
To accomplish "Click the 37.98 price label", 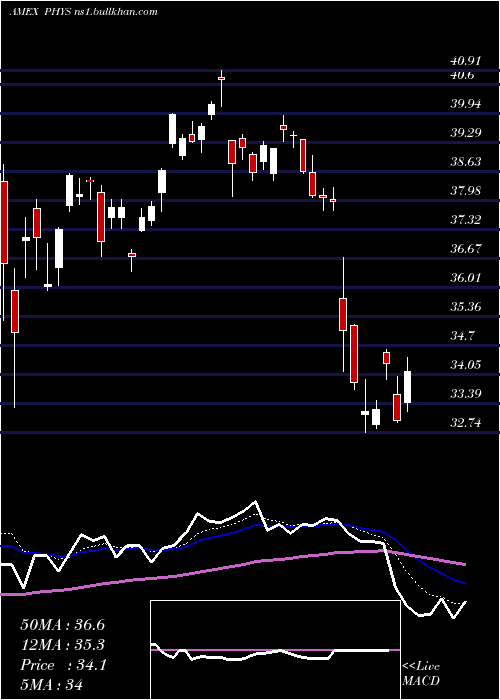I will point(466,191).
